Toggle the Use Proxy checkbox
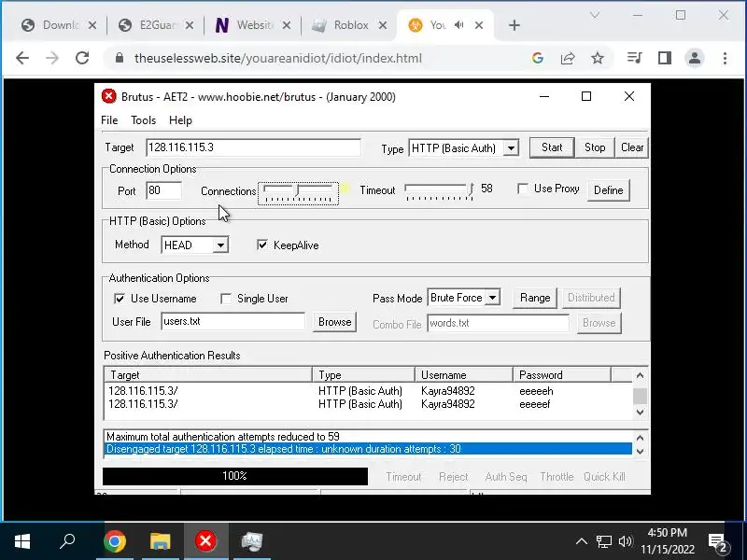The height and width of the screenshot is (560, 747). click(x=523, y=189)
